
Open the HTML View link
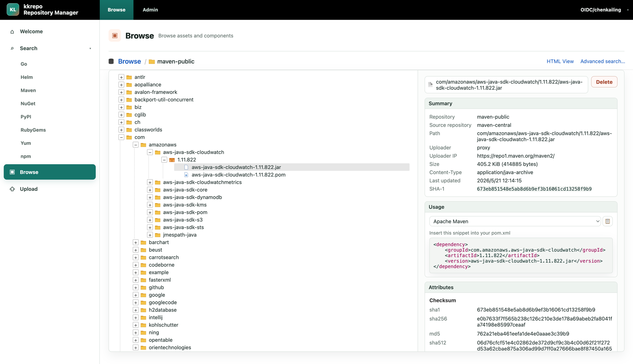(560, 61)
